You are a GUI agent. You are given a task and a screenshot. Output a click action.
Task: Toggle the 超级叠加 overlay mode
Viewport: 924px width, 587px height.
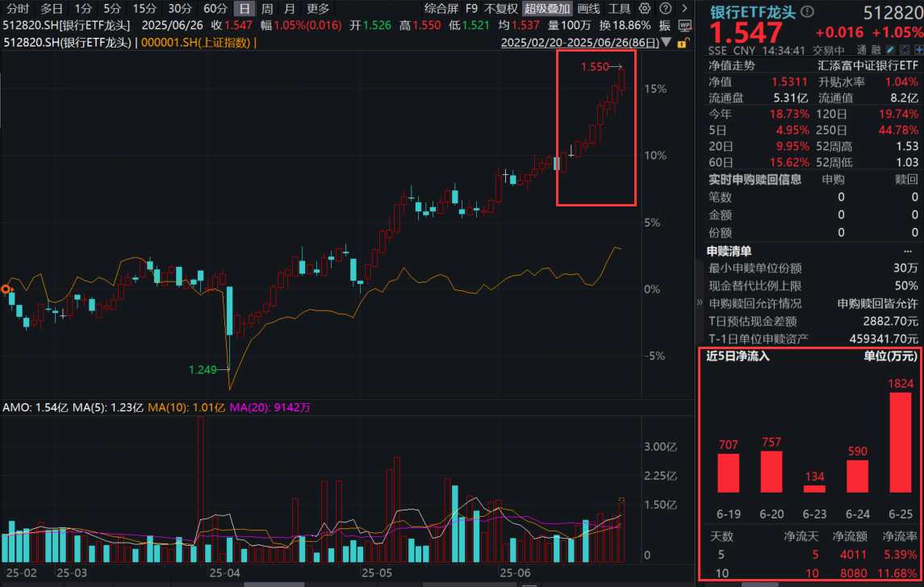[548, 9]
